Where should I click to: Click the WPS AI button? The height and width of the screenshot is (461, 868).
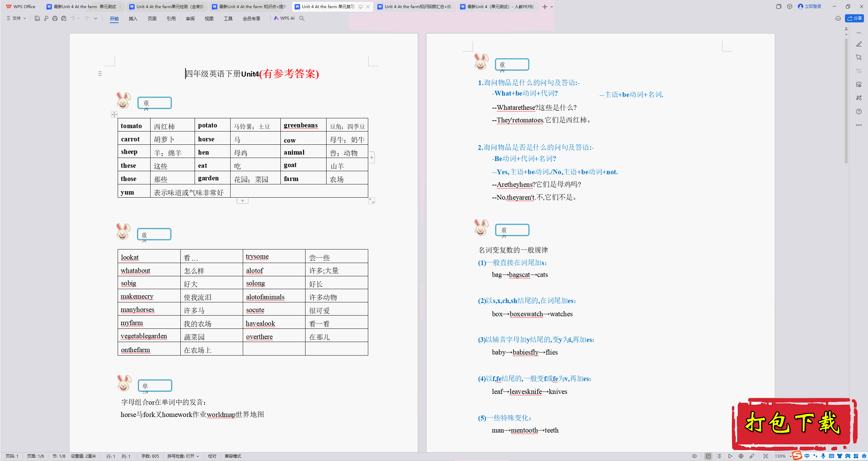[284, 18]
